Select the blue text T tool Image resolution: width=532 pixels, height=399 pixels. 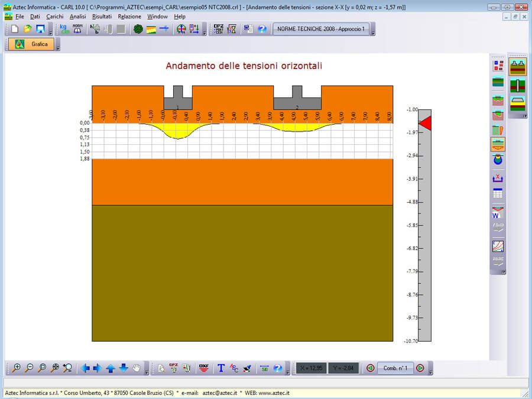pyautogui.click(x=221, y=368)
